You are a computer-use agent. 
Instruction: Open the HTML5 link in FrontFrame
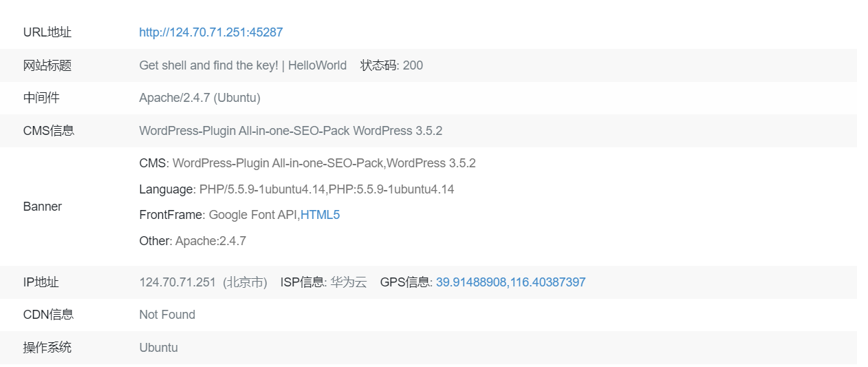pos(320,215)
